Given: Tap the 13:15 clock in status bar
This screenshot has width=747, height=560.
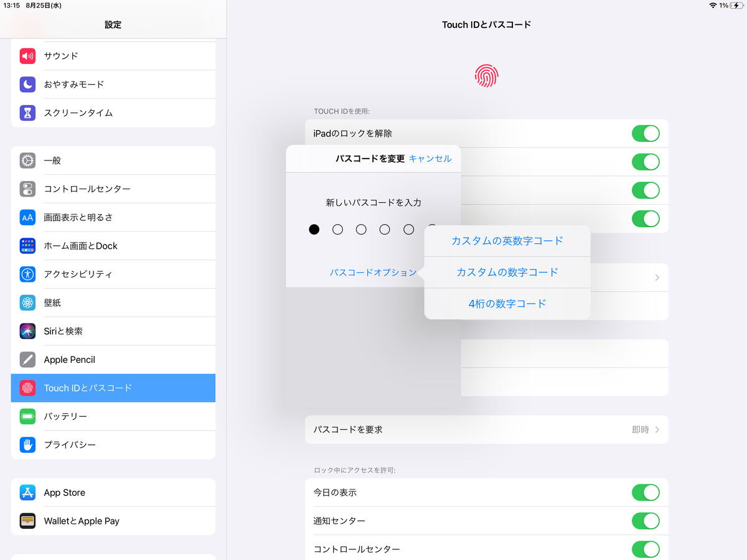Looking at the screenshot, I should pyautogui.click(x=12, y=5).
